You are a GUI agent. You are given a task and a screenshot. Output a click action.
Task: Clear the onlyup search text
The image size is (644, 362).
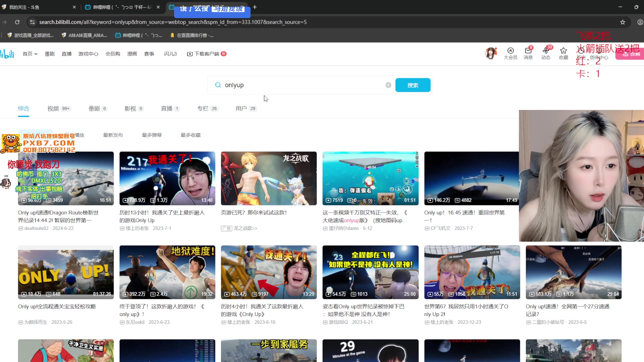388,85
